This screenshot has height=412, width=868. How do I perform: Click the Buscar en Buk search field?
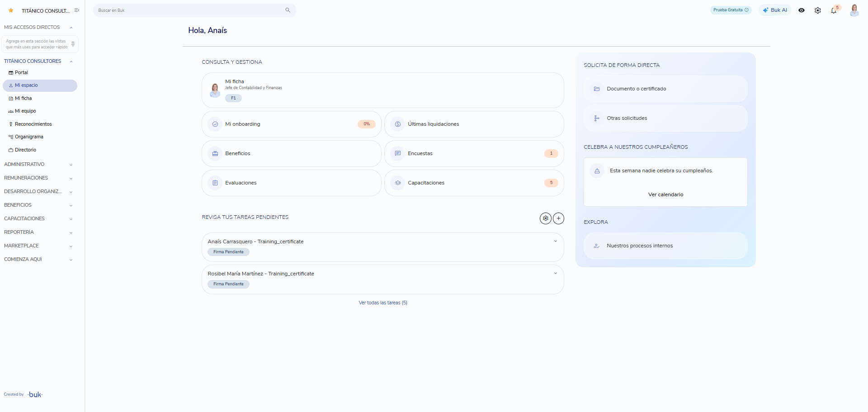(194, 10)
